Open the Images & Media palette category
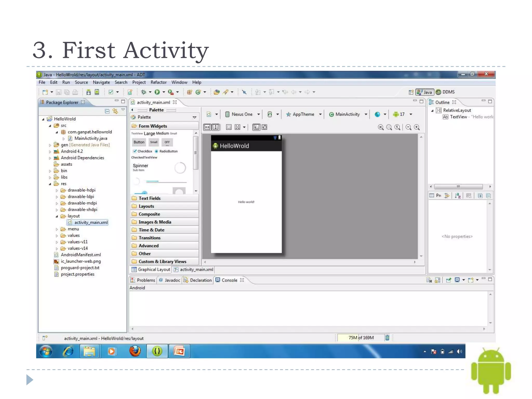This screenshot has width=532, height=399. [x=164, y=222]
